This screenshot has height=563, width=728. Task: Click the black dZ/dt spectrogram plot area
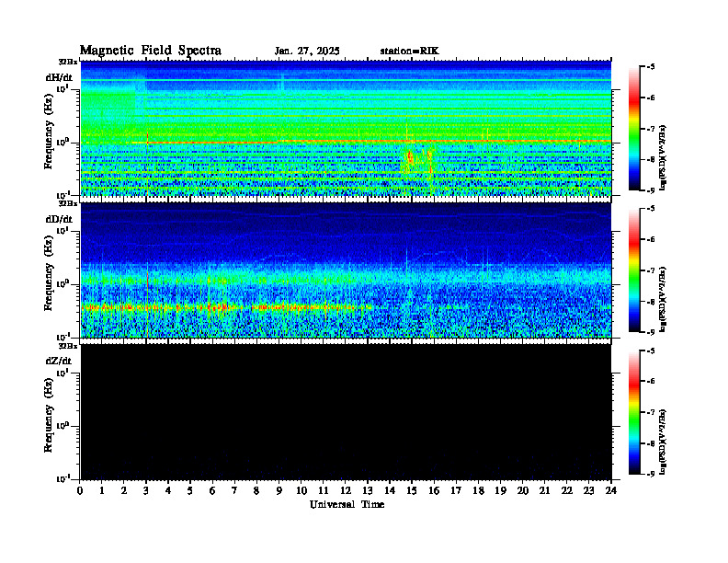click(x=346, y=412)
